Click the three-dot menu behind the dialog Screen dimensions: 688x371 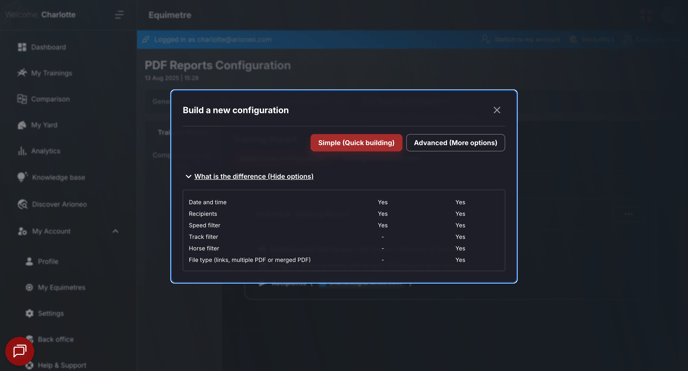(629, 214)
